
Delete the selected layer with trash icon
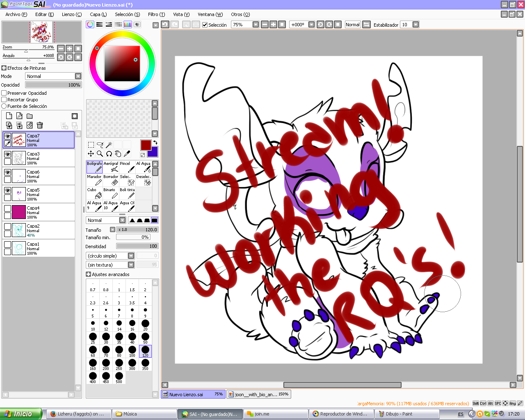[x=40, y=125]
